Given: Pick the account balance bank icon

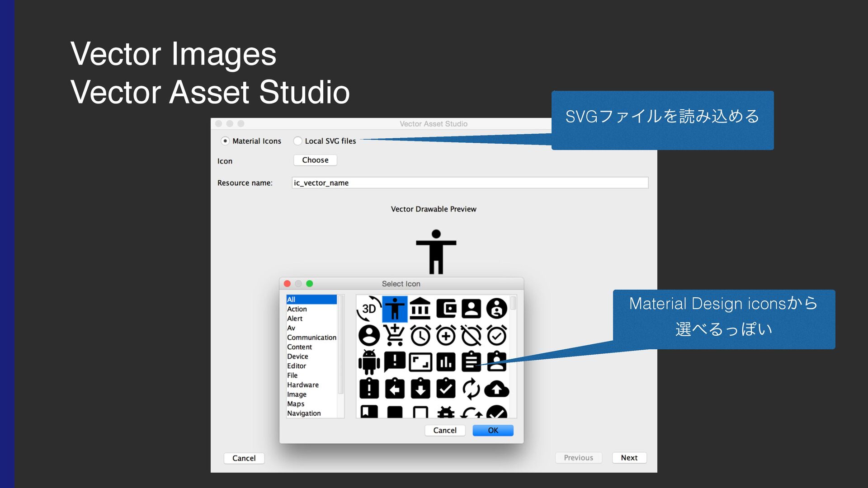Looking at the screenshot, I should (420, 309).
